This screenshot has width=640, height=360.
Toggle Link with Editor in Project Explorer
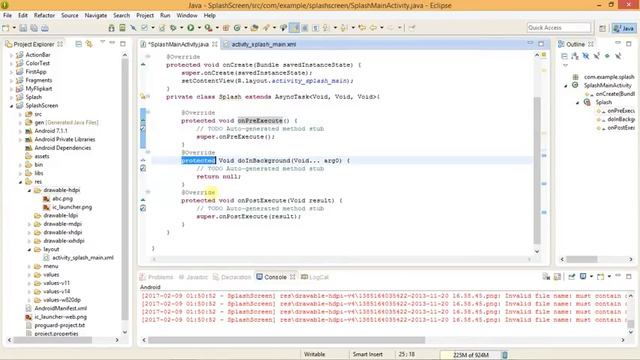pyautogui.click(x=89, y=44)
